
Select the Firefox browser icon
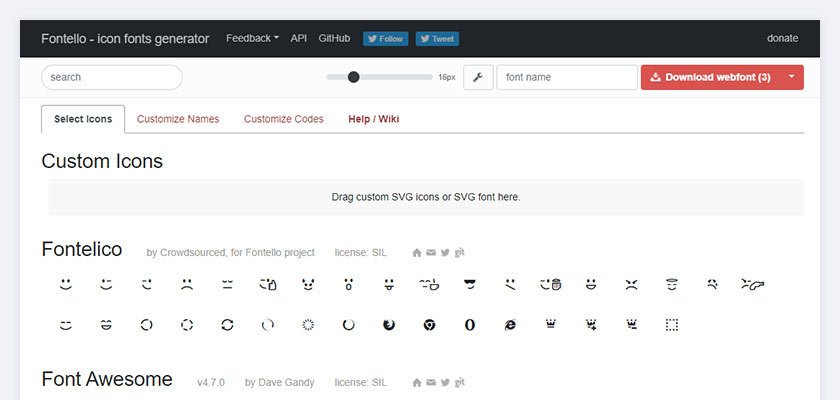point(389,324)
